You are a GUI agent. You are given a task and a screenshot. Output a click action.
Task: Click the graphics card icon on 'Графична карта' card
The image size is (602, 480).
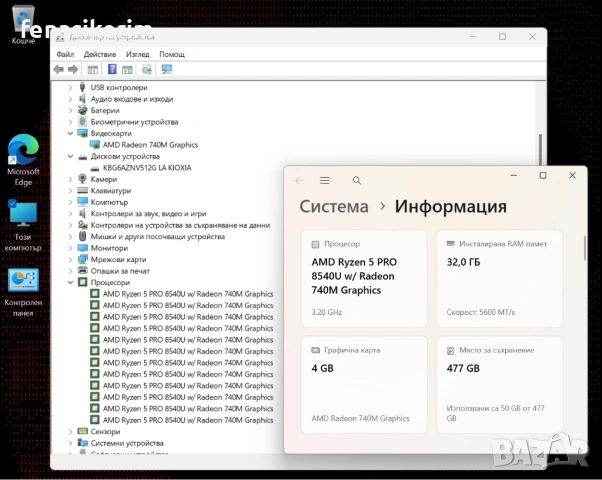coord(315,350)
